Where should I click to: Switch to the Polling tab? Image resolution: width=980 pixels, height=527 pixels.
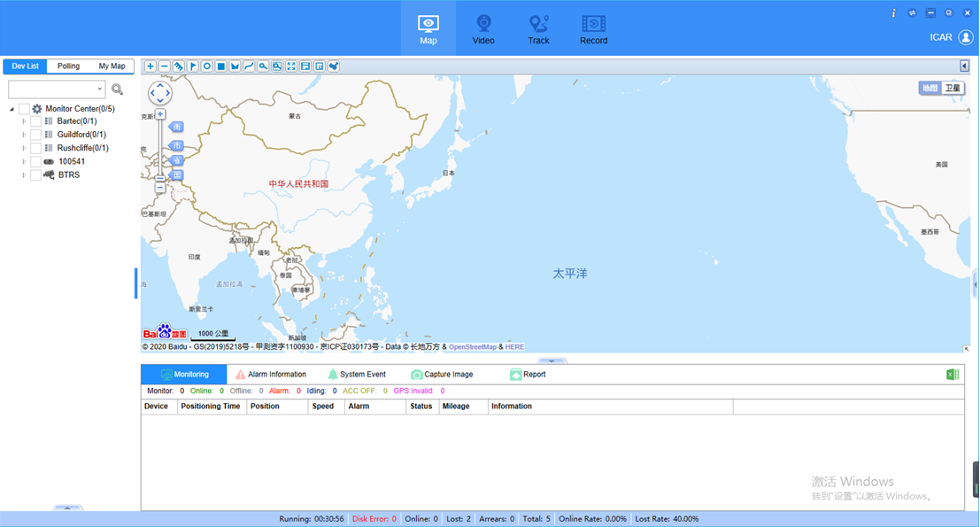coord(69,66)
